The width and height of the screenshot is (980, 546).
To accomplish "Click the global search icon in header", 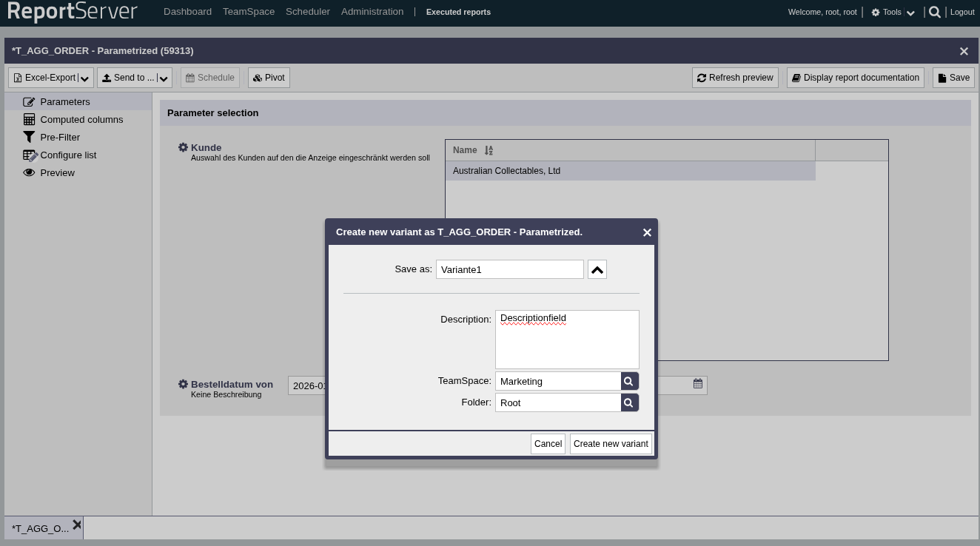I will pos(935,12).
